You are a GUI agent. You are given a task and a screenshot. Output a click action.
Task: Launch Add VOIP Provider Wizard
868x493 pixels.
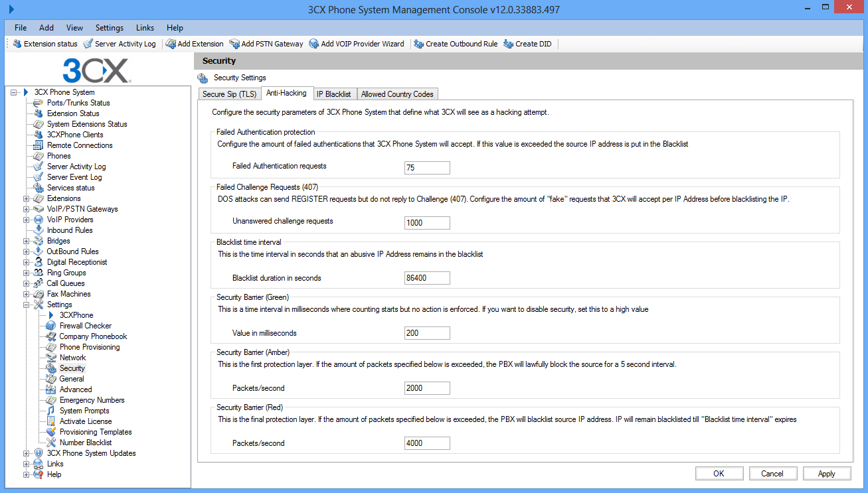pos(357,44)
